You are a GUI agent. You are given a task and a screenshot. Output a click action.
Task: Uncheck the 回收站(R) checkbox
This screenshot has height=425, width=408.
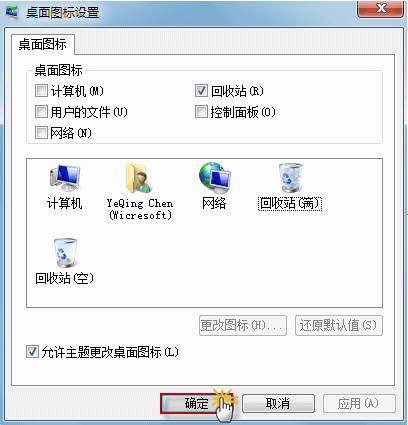(x=201, y=91)
